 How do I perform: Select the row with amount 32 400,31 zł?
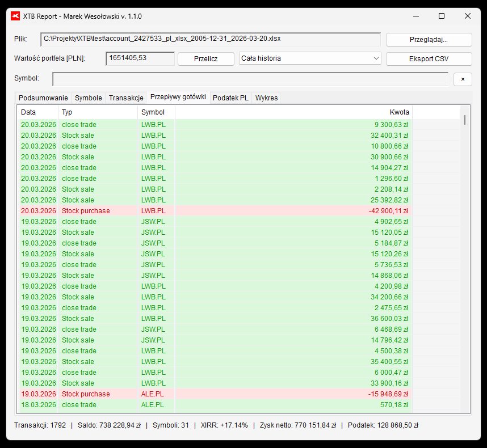(215, 136)
